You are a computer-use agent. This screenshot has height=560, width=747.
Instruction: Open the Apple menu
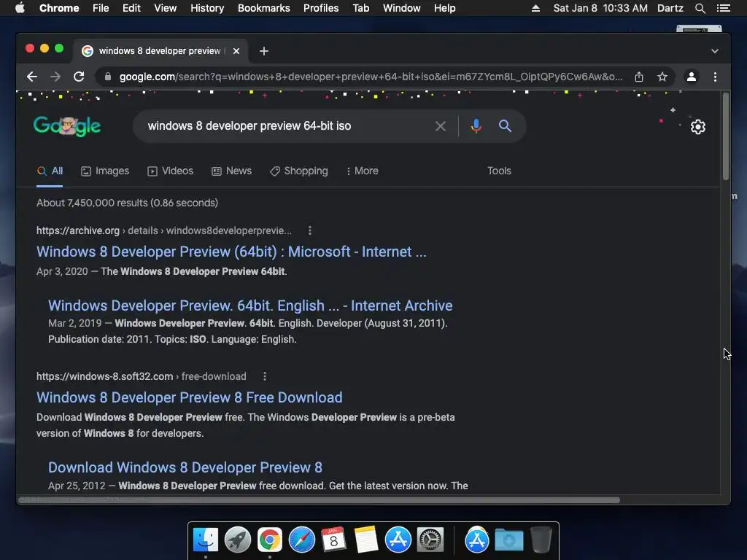20,8
